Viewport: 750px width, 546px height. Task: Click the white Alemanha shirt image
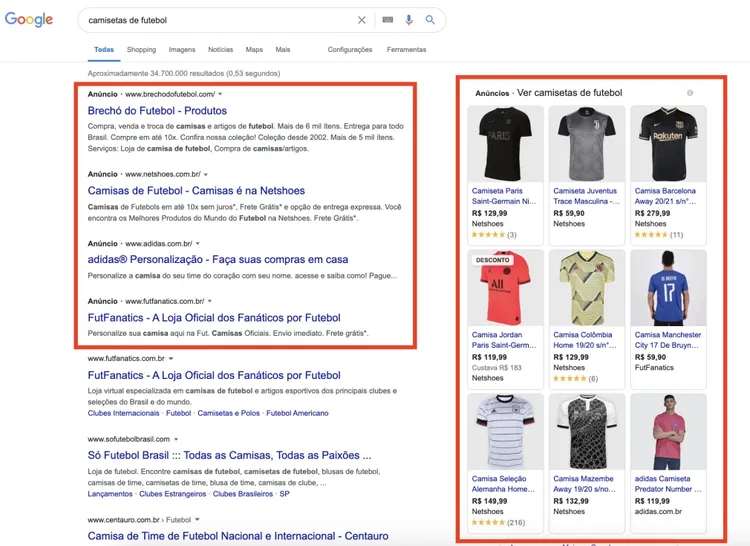506,432
